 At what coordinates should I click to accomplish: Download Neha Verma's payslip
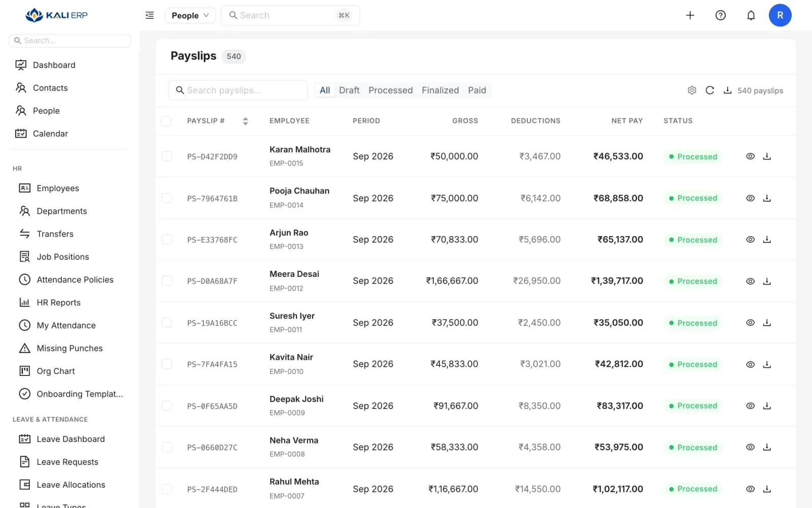pyautogui.click(x=767, y=447)
